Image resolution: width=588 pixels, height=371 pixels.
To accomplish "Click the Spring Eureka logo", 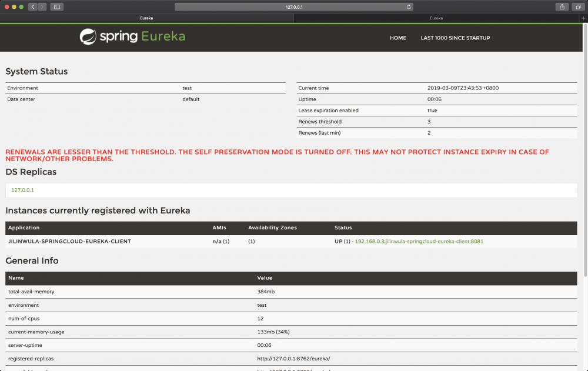I will coord(132,37).
